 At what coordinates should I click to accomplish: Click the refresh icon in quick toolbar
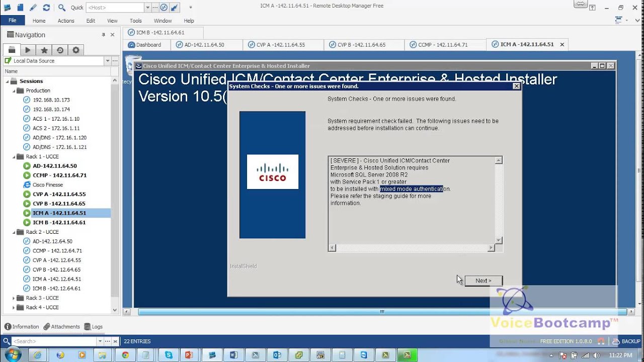coord(46,7)
